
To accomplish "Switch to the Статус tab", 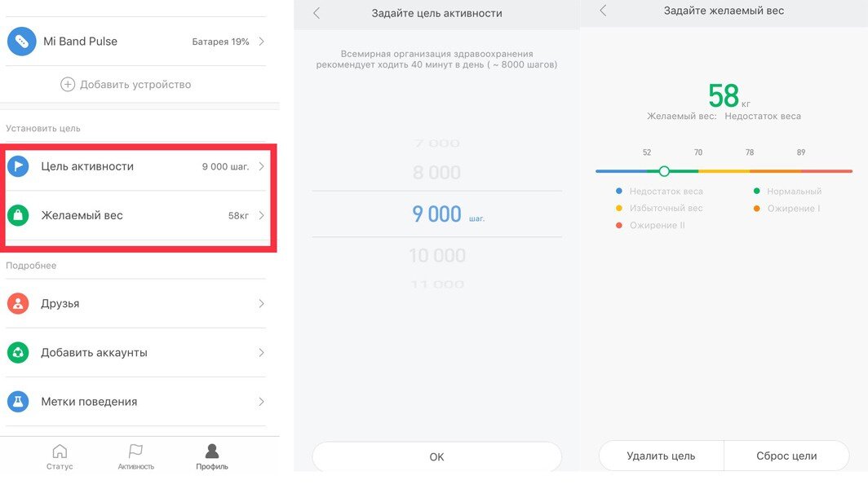I will coord(60,457).
